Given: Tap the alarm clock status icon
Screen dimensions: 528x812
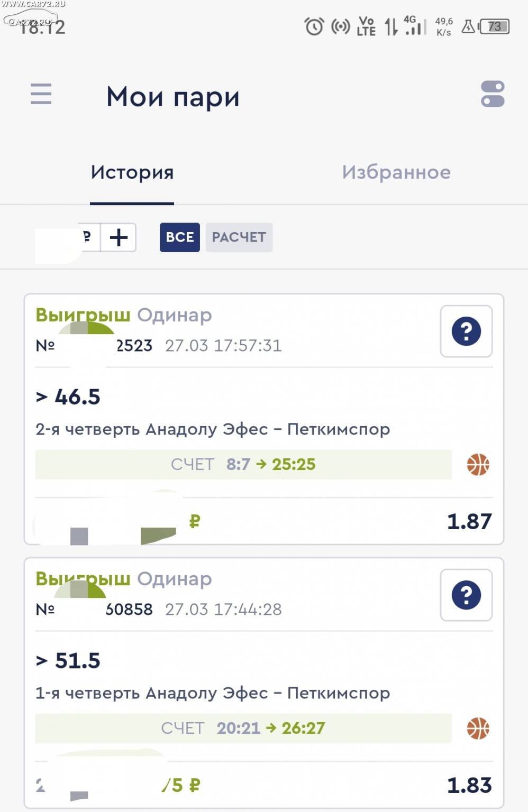Looking at the screenshot, I should click(314, 26).
